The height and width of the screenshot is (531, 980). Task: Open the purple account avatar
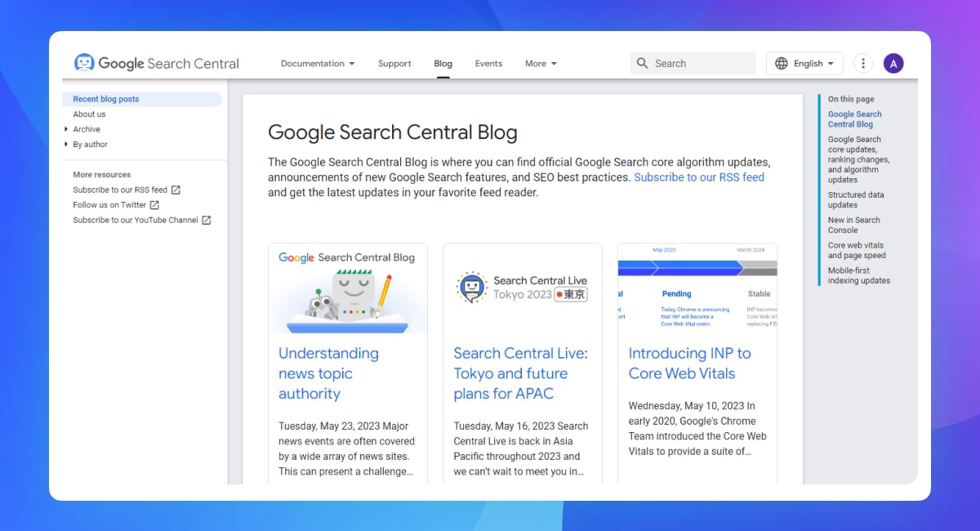(x=893, y=63)
